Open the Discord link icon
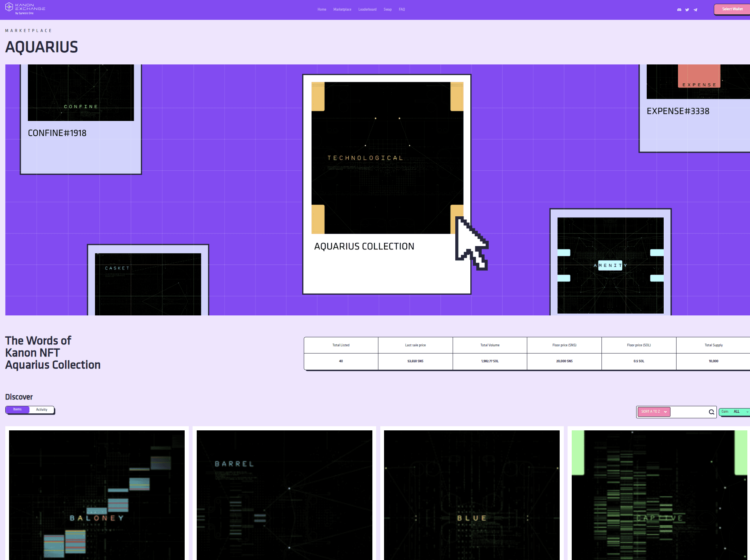 tap(679, 10)
